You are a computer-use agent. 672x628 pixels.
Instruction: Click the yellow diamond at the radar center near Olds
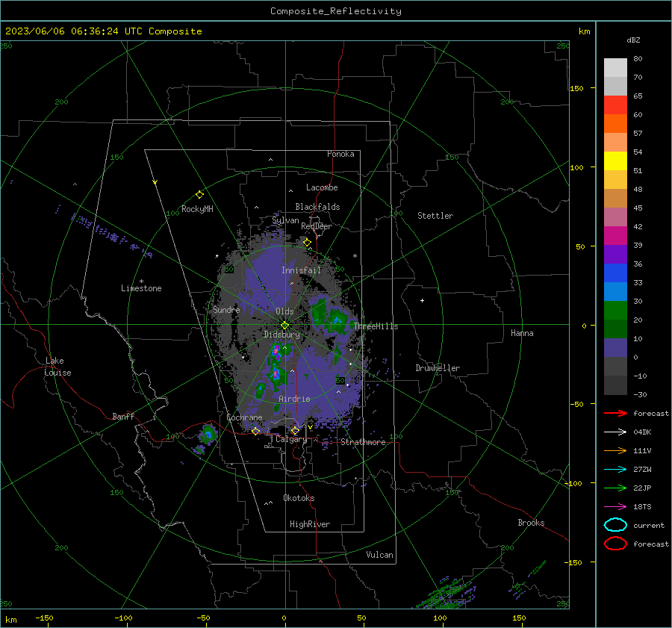[x=284, y=325]
